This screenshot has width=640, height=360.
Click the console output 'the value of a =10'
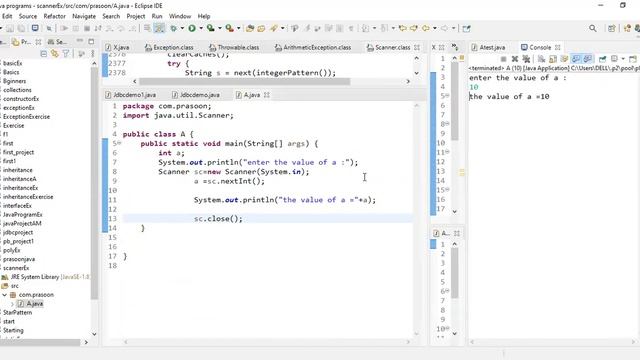pyautogui.click(x=509, y=97)
